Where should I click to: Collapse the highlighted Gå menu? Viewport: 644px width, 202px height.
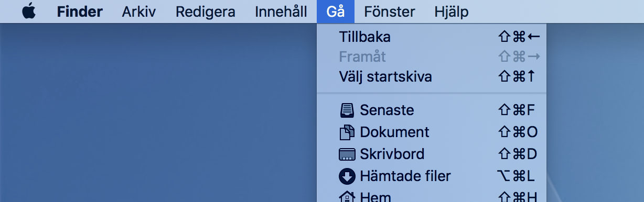click(x=336, y=12)
